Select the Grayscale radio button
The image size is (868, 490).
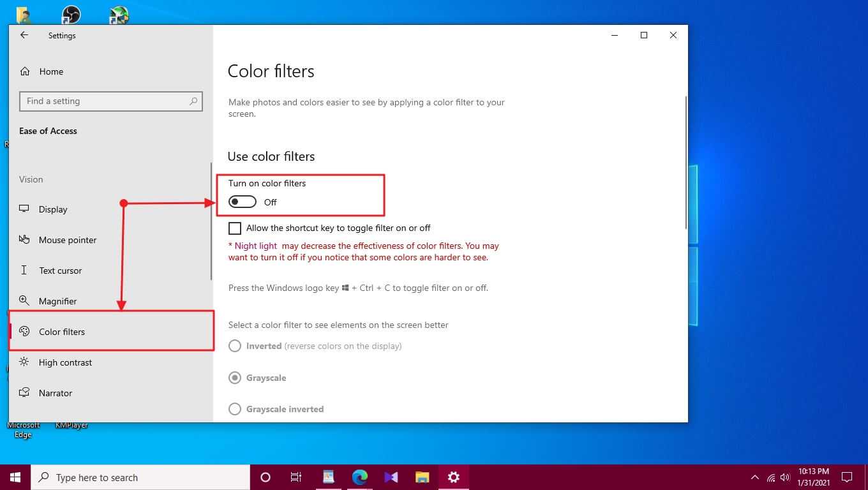235,378
